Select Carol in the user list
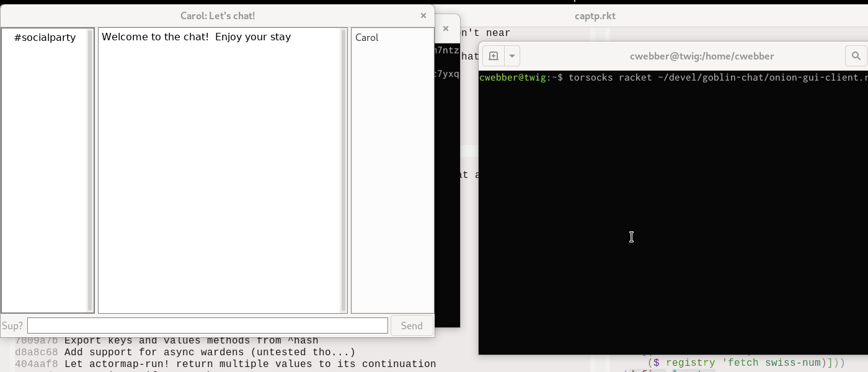This screenshot has height=372, width=868. 367,38
